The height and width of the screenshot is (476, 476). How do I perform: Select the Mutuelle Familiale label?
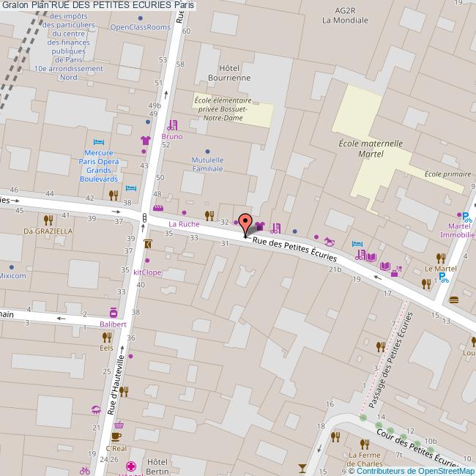click(207, 164)
